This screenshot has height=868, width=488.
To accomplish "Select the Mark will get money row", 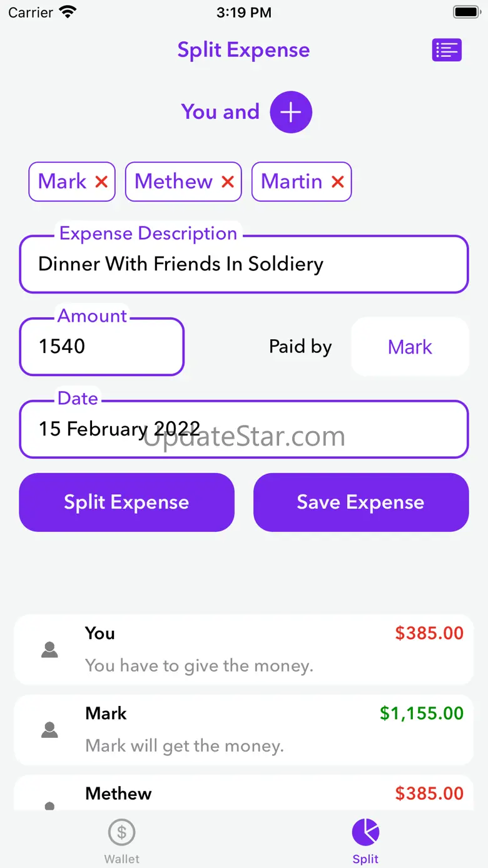I will tap(244, 730).
